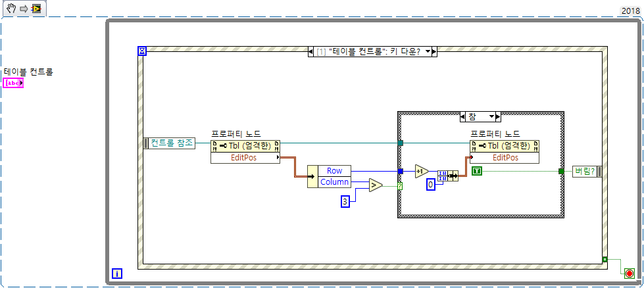Click the while loop iteration terminal i
The height and width of the screenshot is (288, 644).
[x=117, y=274]
